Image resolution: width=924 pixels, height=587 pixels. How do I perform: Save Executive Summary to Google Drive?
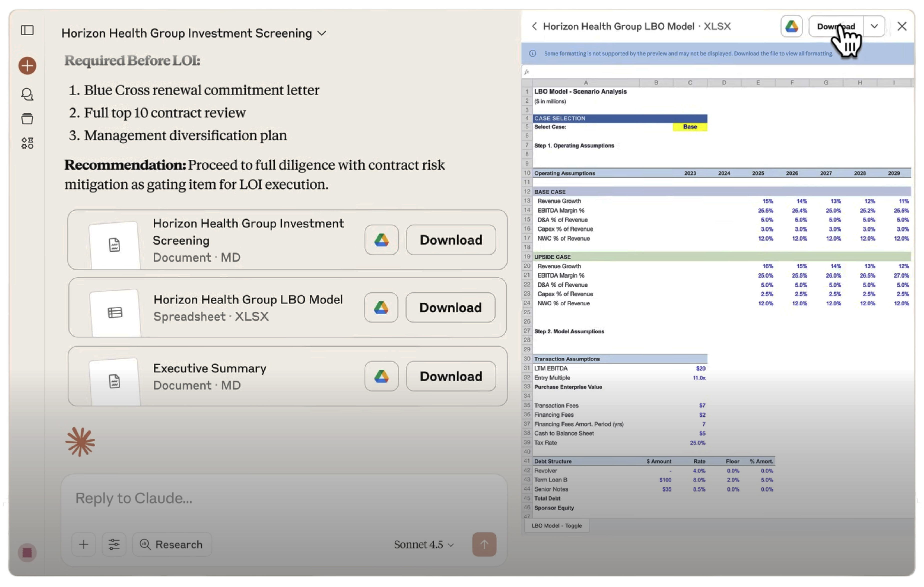click(x=381, y=376)
